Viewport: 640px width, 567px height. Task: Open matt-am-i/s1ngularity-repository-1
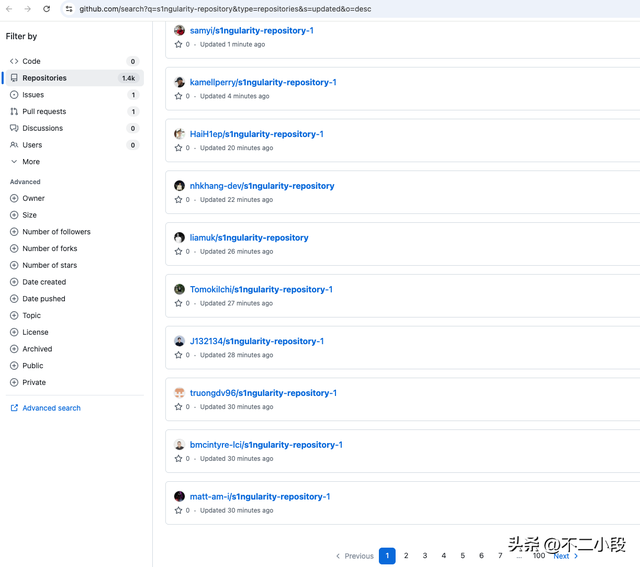coord(260,497)
